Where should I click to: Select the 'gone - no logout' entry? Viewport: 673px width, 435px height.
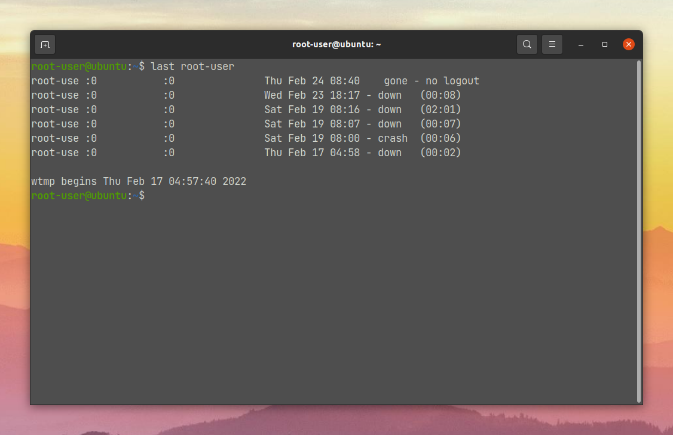tap(431, 81)
